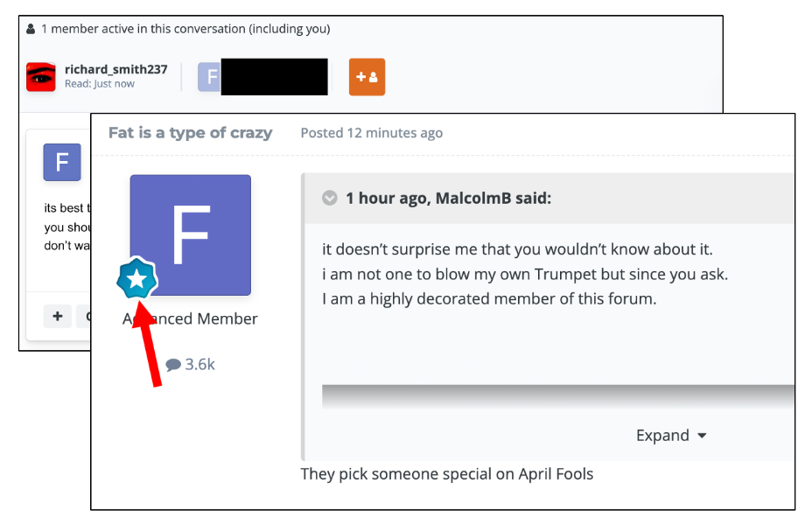Click the Advanced Member rank label

(x=190, y=318)
